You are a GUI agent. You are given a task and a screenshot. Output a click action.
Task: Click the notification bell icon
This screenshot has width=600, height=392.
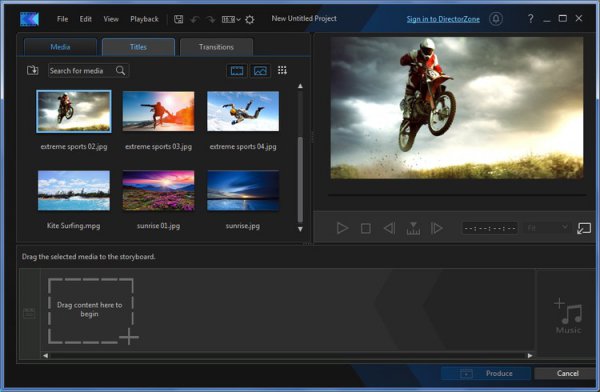(x=496, y=19)
